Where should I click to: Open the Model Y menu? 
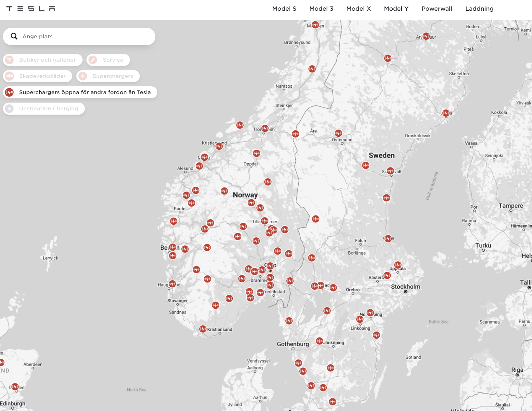(396, 9)
